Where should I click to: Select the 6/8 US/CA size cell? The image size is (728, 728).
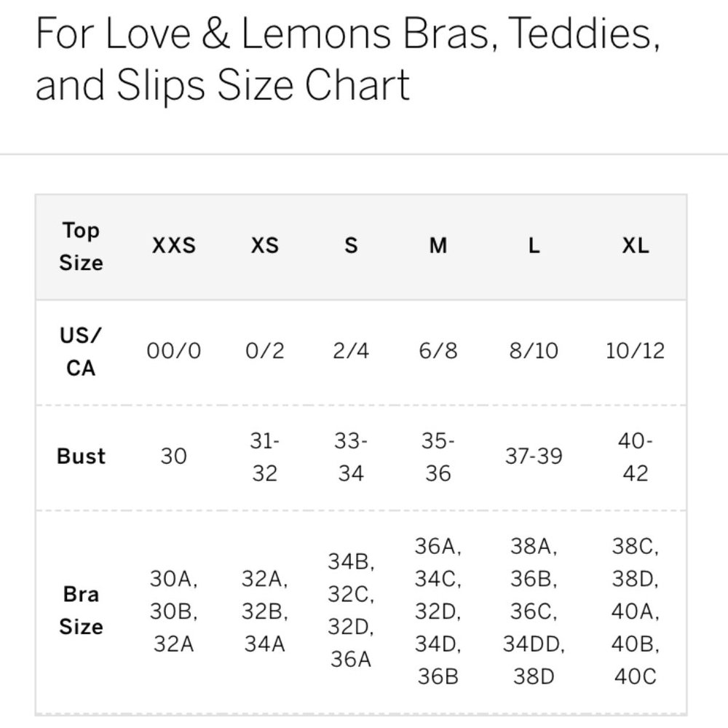pos(438,352)
